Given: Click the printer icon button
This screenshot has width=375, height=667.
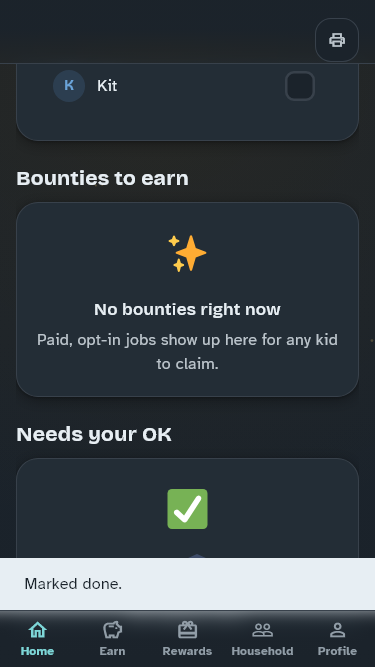Looking at the screenshot, I should click(x=337, y=40).
